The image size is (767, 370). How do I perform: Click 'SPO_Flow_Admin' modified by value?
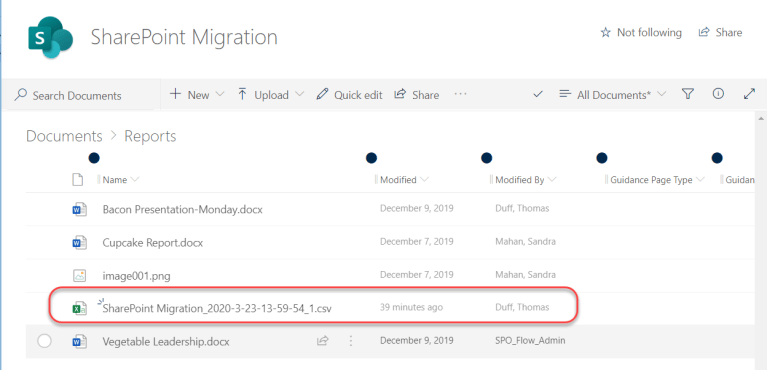530,340
